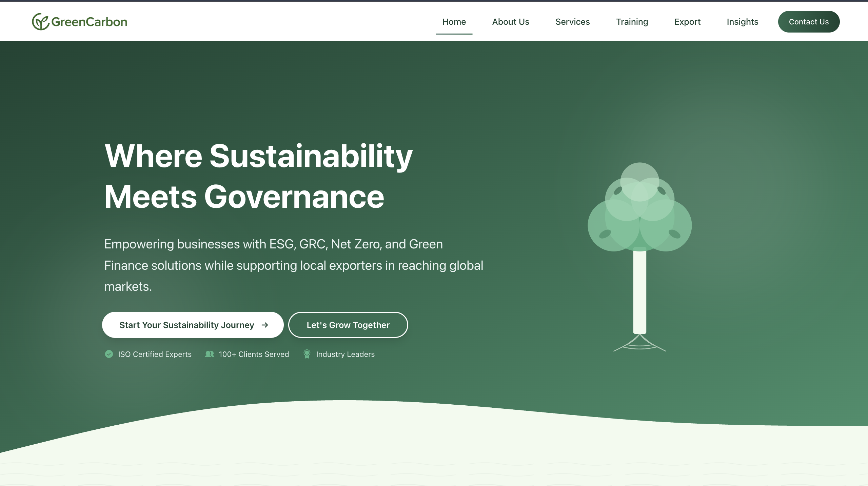Open the Export menu item

(687, 22)
